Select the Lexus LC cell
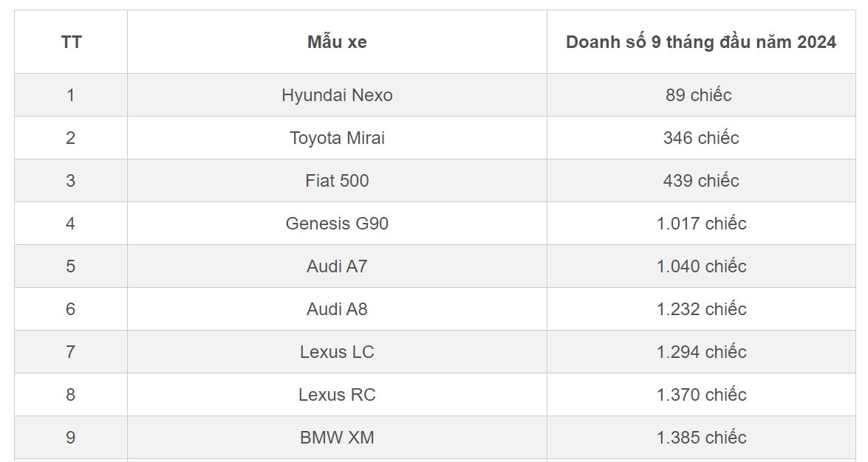 (x=337, y=352)
